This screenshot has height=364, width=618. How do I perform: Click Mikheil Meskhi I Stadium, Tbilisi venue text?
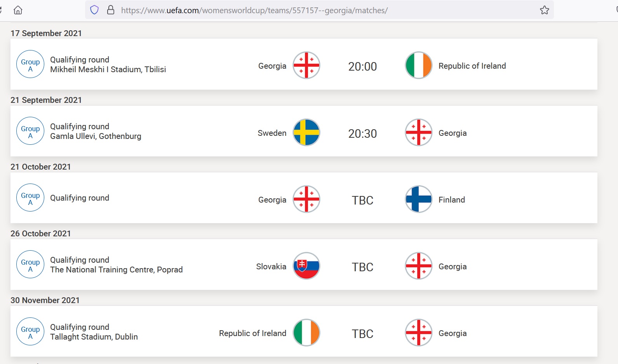click(108, 69)
